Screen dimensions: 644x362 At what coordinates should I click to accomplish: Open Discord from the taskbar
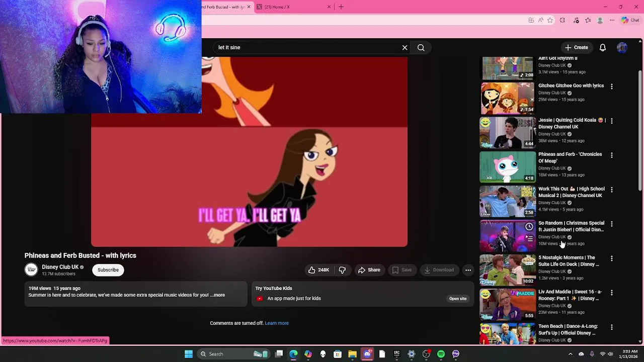click(x=367, y=354)
